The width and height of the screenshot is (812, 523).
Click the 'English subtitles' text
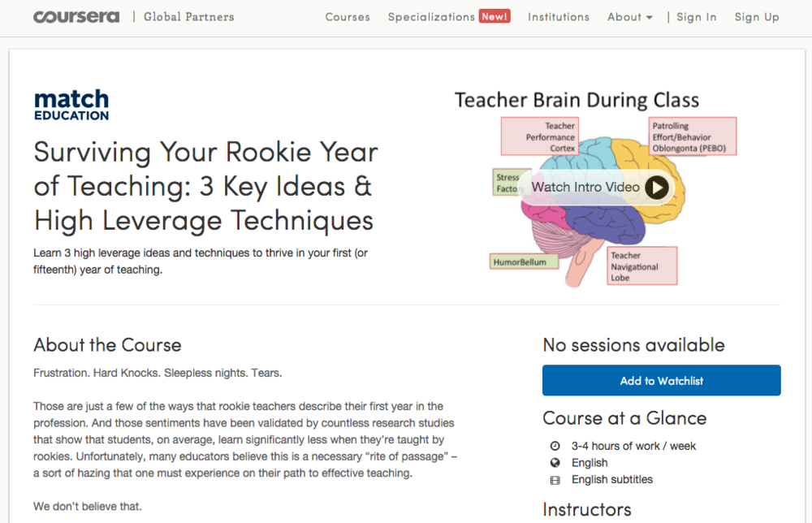coord(612,479)
